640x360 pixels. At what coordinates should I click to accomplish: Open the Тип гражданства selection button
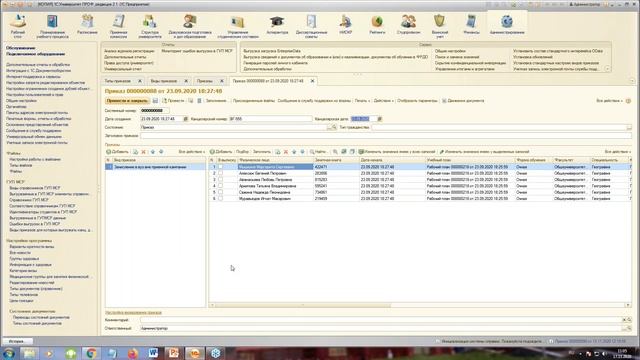[629, 127]
